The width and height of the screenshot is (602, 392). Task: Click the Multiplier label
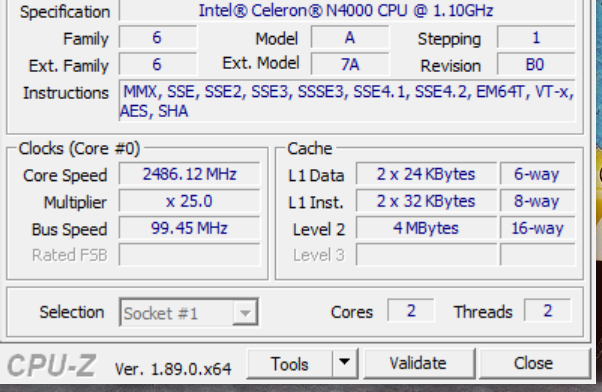pos(75,202)
